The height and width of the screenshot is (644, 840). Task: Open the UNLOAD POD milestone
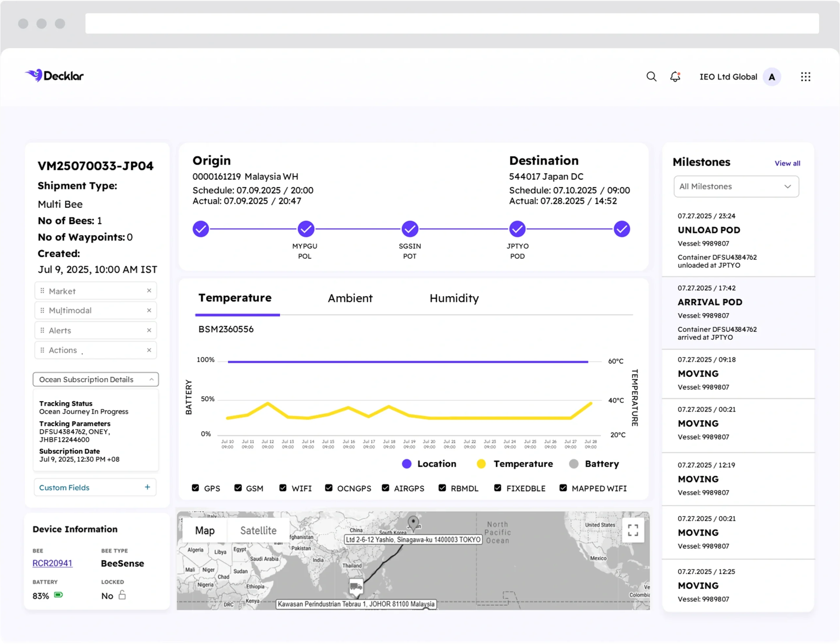[x=738, y=241]
